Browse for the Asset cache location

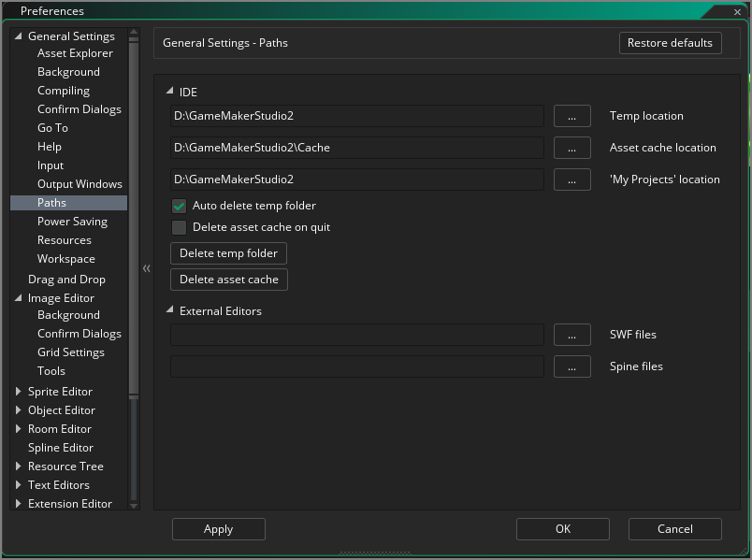pyautogui.click(x=571, y=148)
